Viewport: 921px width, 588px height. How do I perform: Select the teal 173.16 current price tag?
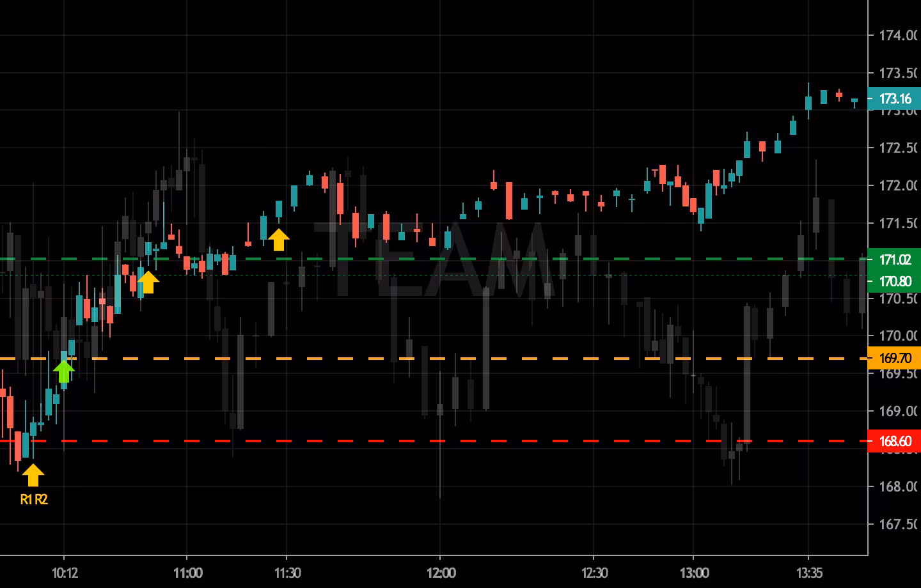[895, 98]
